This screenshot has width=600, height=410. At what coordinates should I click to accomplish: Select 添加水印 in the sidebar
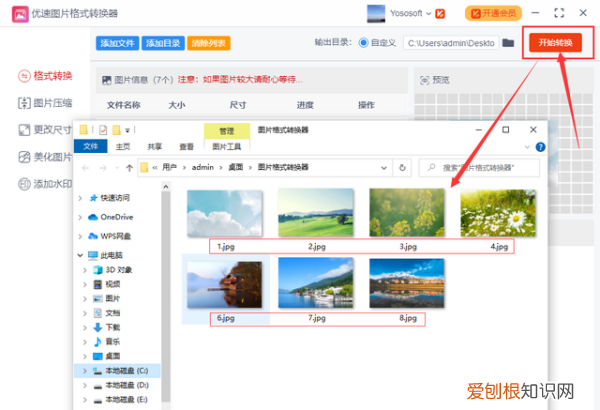pos(45,184)
